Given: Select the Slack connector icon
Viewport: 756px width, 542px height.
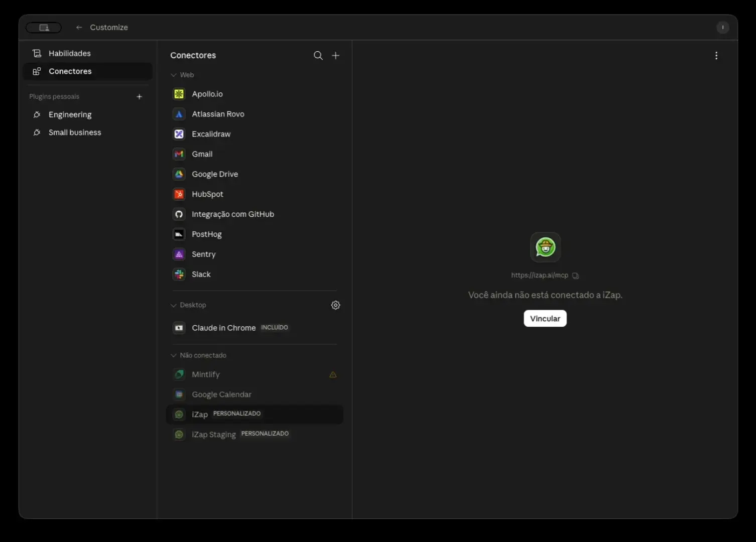Looking at the screenshot, I should (x=179, y=275).
